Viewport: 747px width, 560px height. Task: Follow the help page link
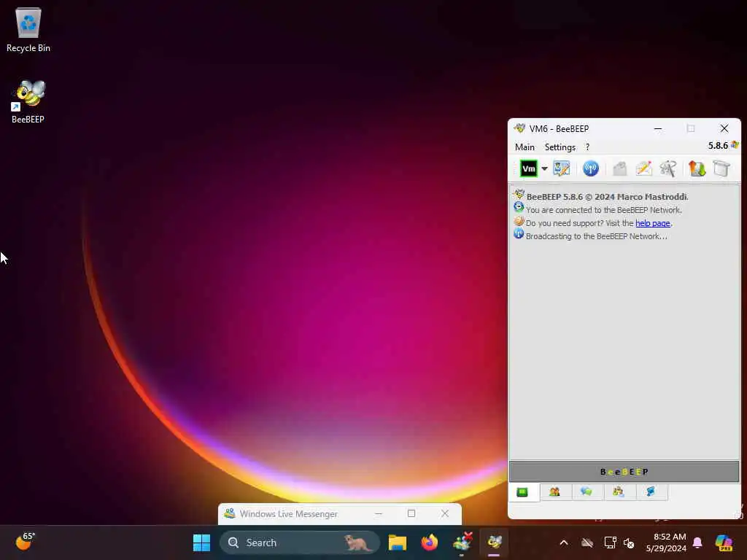[x=653, y=223]
